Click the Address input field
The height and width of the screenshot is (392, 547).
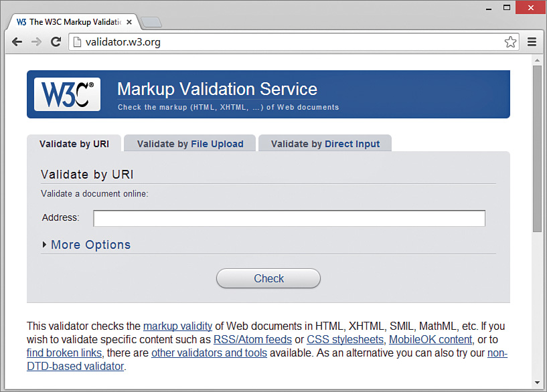[288, 218]
